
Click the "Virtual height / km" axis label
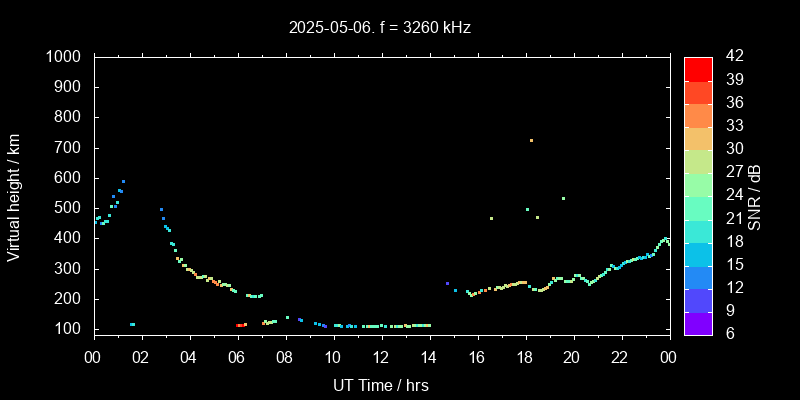point(14,194)
